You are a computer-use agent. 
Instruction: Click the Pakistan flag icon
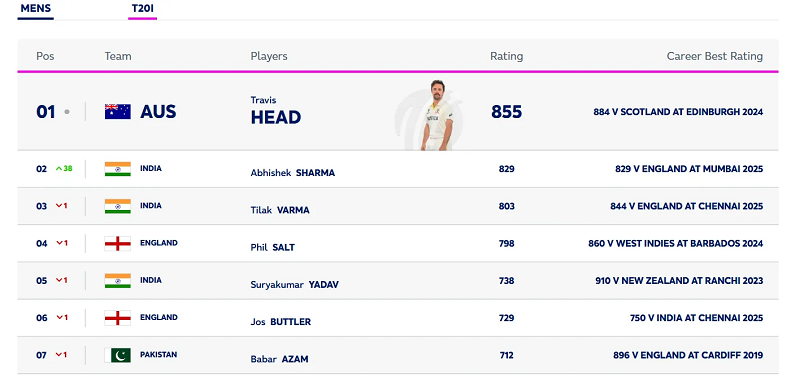pos(118,355)
